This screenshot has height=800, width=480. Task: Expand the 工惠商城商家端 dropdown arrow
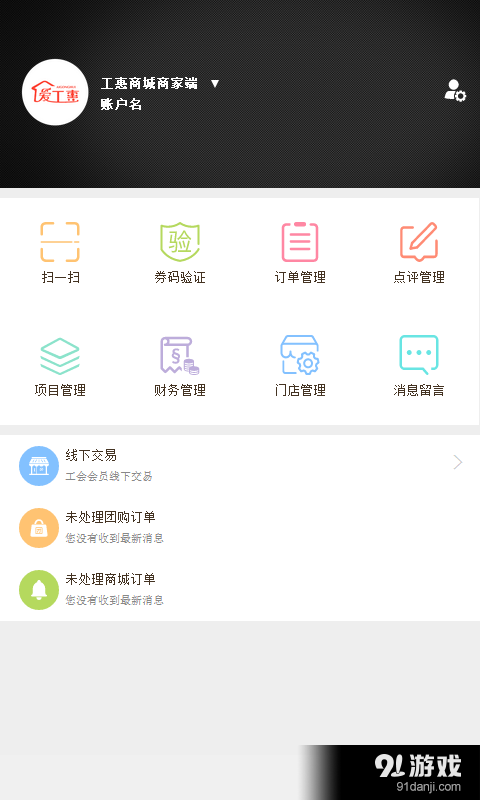coord(215,84)
